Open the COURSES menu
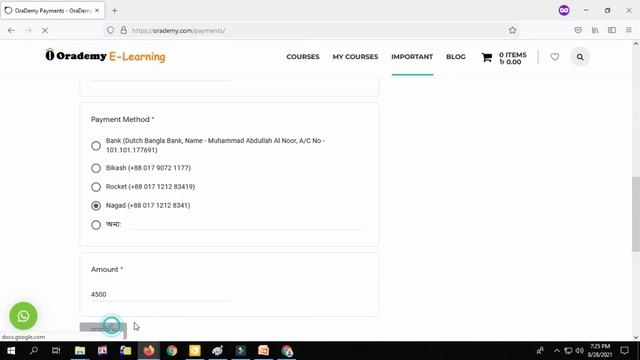Viewport: 640px width, 360px height. coord(303,57)
